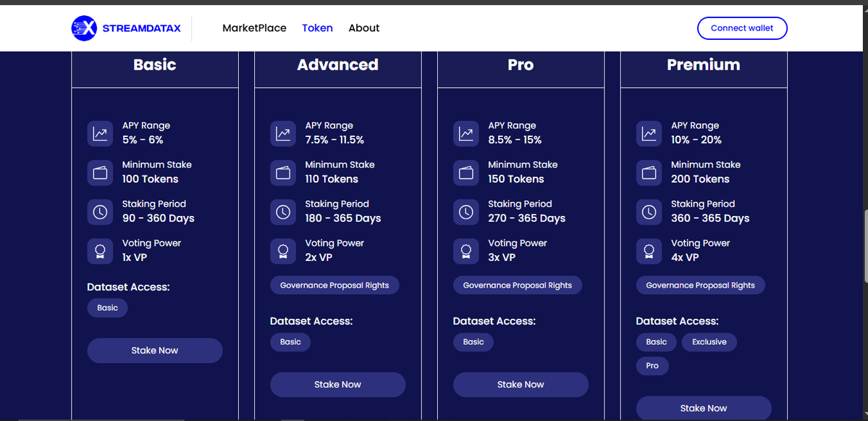Viewport: 868px width, 421px height.
Task: Click the '180 - 365 Days' staking period
Action: (x=343, y=219)
